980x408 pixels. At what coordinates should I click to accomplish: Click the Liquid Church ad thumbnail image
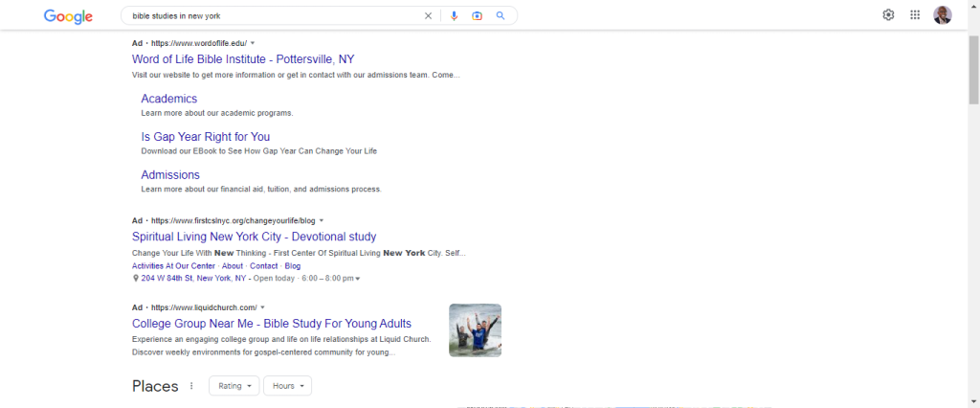(475, 330)
